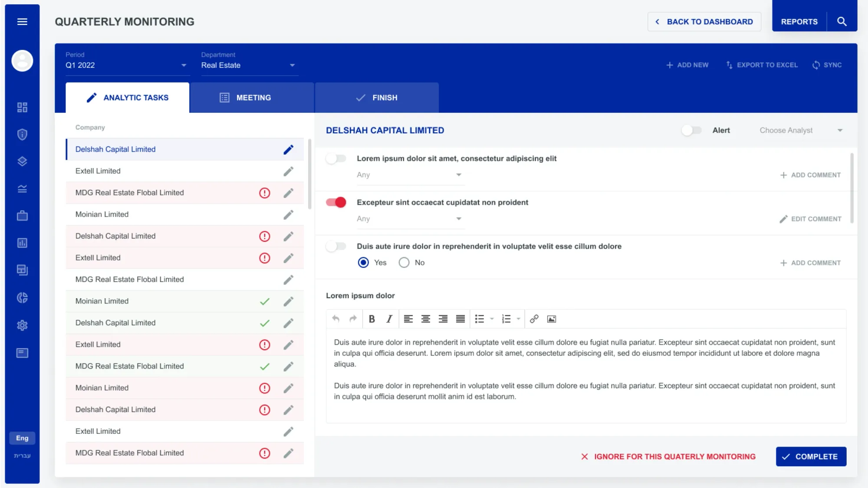The image size is (868, 488).
Task: Click alert icon on first MDG Real Estate row
Action: click(x=265, y=193)
